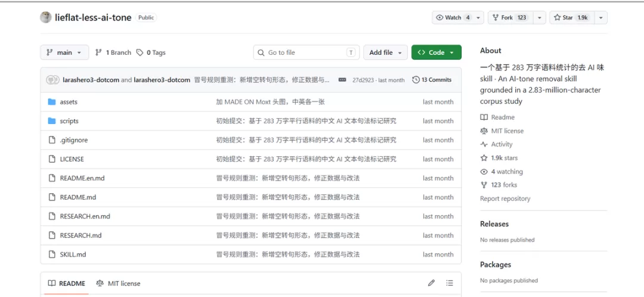
Task: Click the Watch button
Action: coord(453,18)
